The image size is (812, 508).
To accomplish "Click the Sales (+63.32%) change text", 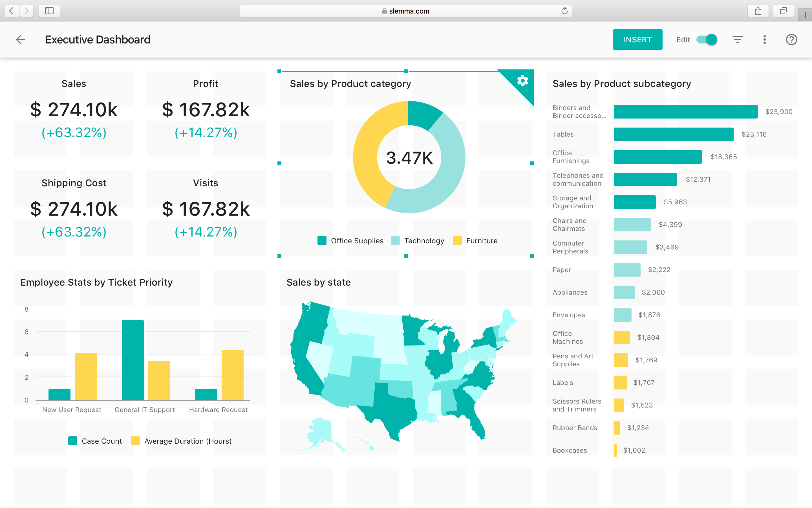I will click(74, 133).
